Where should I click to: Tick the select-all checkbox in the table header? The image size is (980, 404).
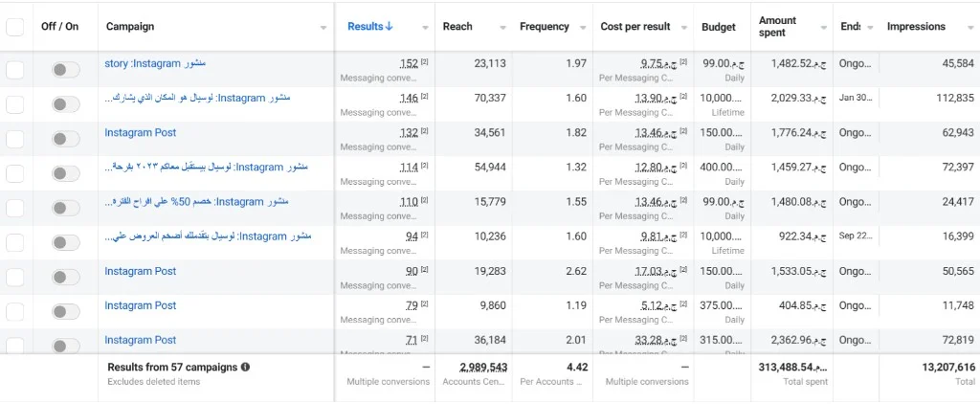coord(14,27)
